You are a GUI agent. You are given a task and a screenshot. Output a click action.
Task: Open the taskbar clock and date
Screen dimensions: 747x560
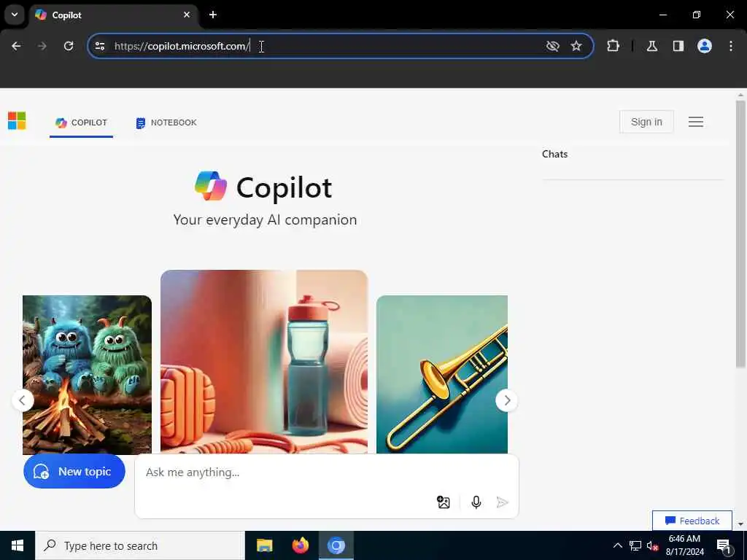tap(684, 545)
